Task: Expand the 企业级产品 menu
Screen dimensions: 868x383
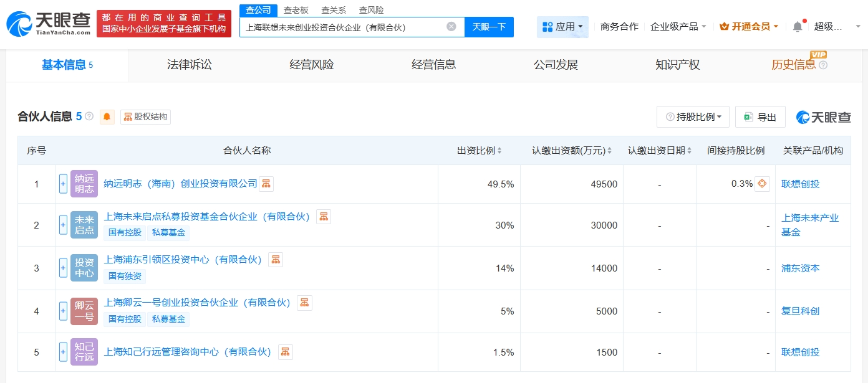Action: pos(678,27)
